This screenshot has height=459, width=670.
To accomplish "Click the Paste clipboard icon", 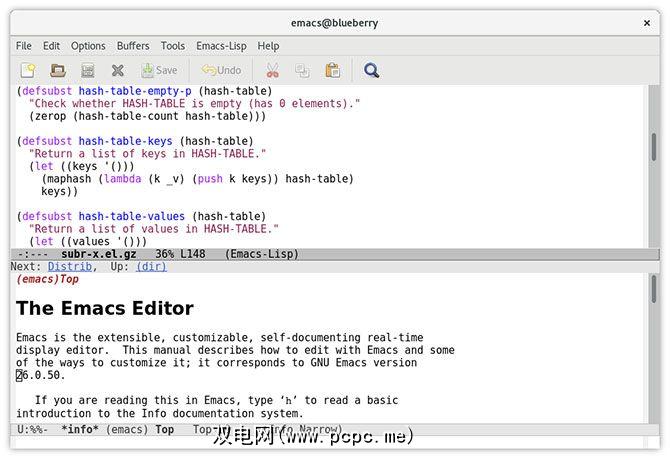I will click(x=332, y=70).
